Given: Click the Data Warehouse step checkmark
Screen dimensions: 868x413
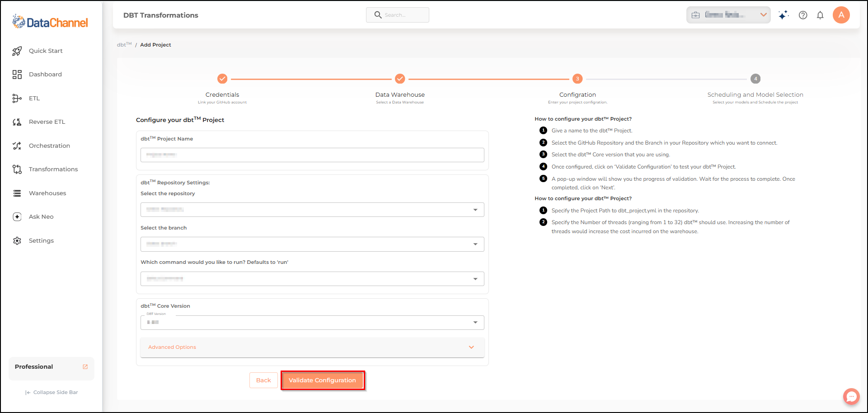Looking at the screenshot, I should tap(400, 79).
